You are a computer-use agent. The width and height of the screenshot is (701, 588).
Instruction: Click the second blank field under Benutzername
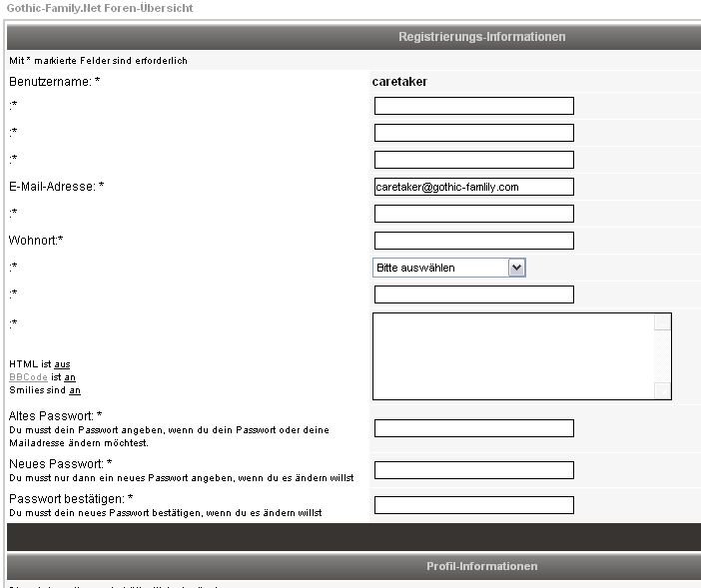473,133
